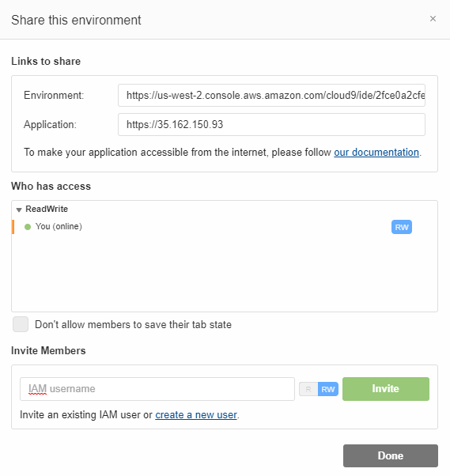Viewport: 450px width, 476px height.
Task: Click the orange marker beside You
Action: point(13,227)
